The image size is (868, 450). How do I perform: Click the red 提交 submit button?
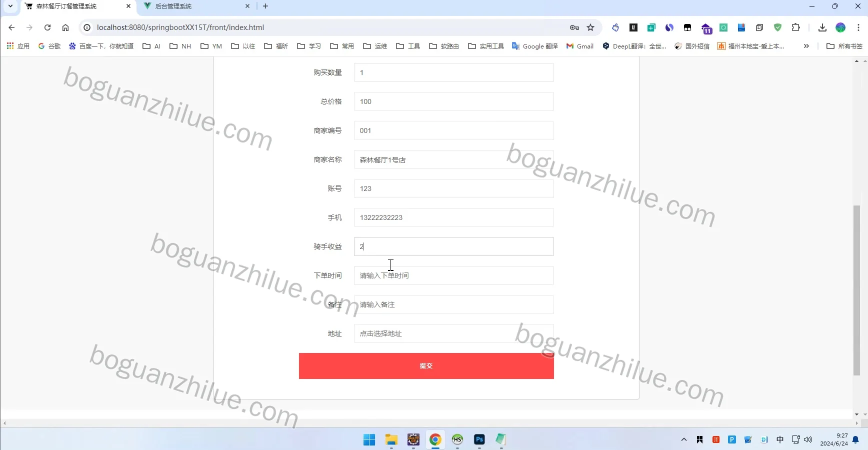(x=426, y=366)
